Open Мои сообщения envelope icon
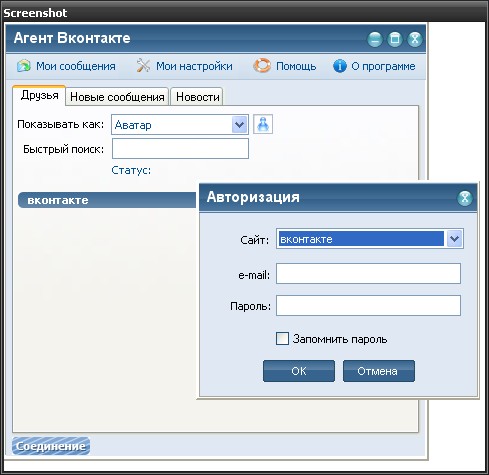Screen dimensions: 489x475 [x=24, y=66]
